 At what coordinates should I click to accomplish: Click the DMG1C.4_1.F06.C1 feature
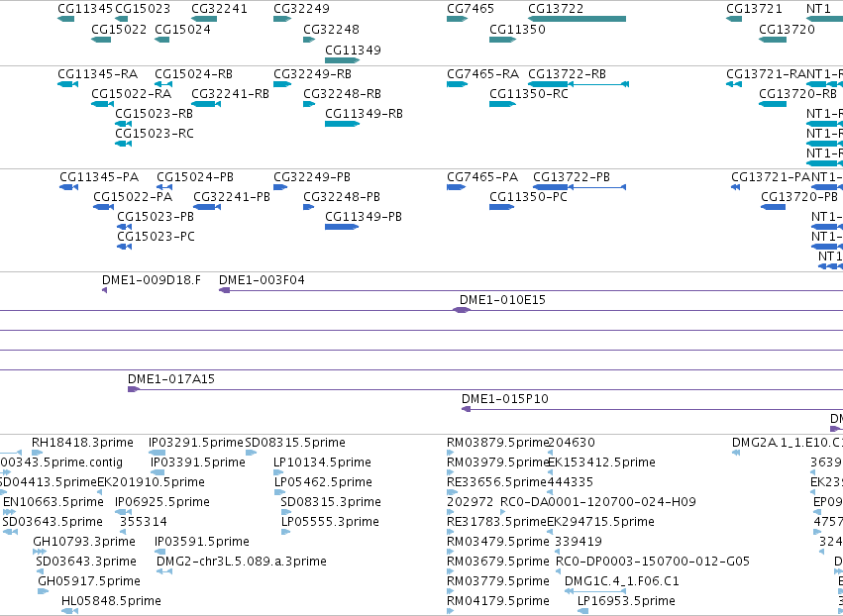[621, 582]
